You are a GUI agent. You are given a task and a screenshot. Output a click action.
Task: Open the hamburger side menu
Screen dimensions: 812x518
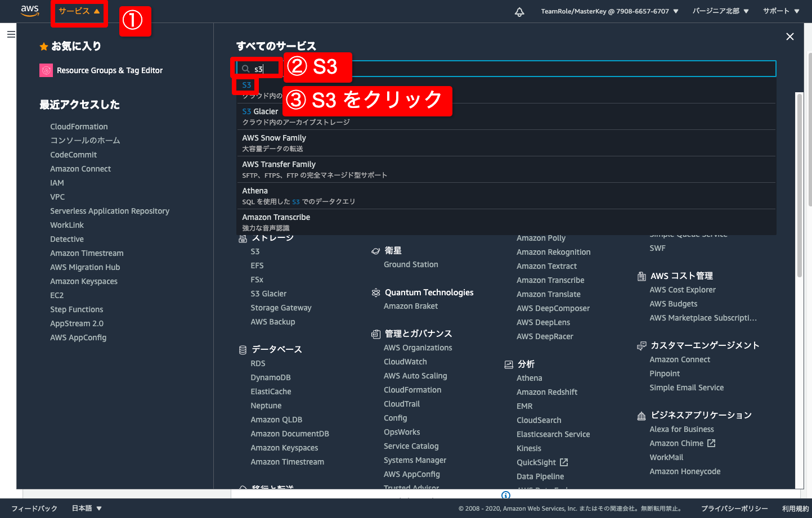point(11,34)
